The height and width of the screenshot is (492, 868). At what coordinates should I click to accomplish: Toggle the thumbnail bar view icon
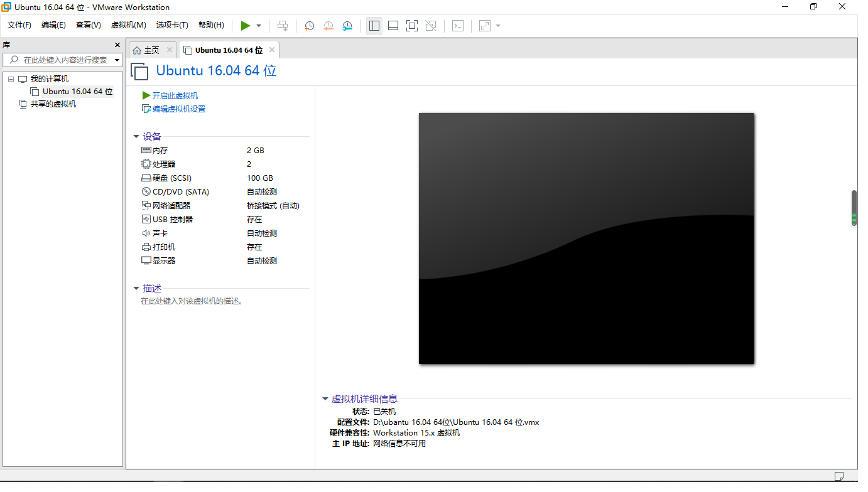click(x=393, y=26)
